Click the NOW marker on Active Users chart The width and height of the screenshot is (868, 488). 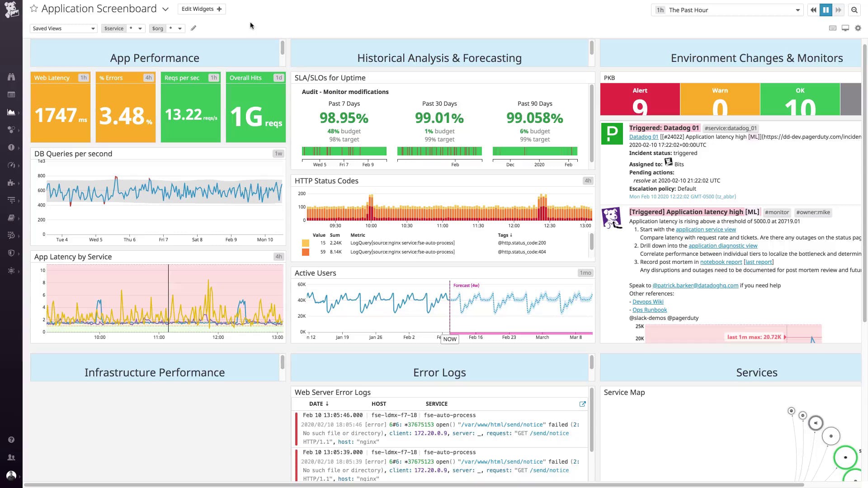pos(450,339)
